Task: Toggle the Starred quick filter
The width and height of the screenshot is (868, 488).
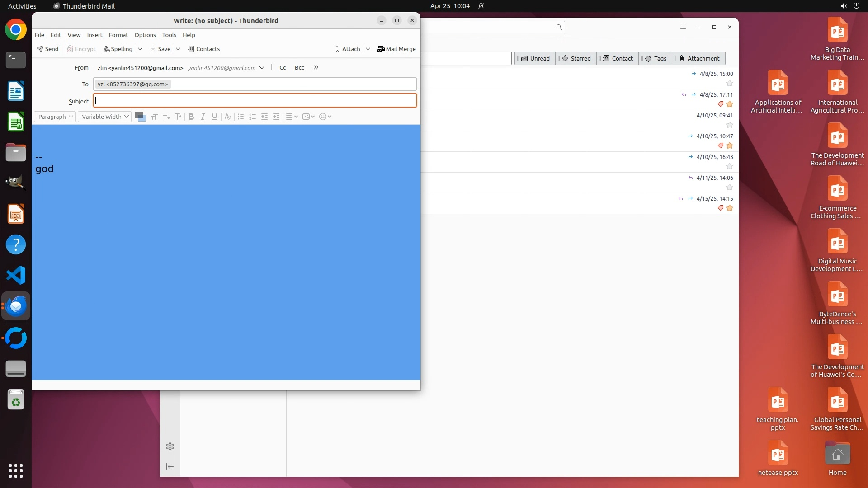Action: [576, 58]
